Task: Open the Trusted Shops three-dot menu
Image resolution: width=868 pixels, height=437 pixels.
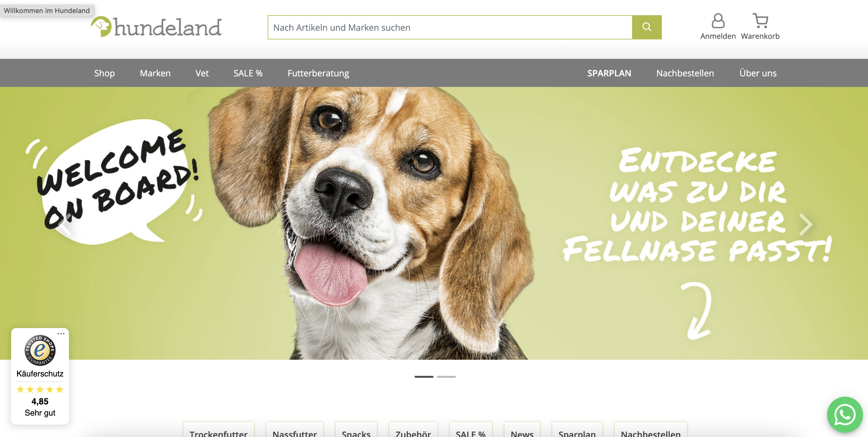Action: (61, 334)
